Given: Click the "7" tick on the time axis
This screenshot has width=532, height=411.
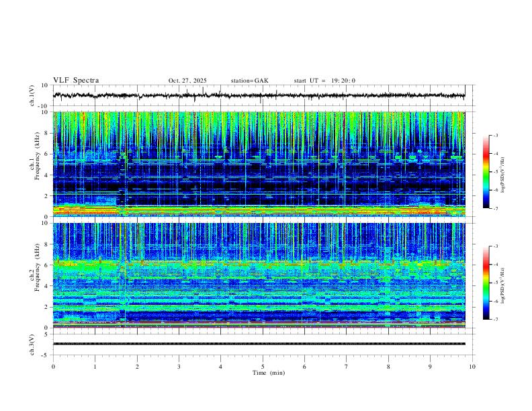Looking at the screenshot, I should click(347, 367).
